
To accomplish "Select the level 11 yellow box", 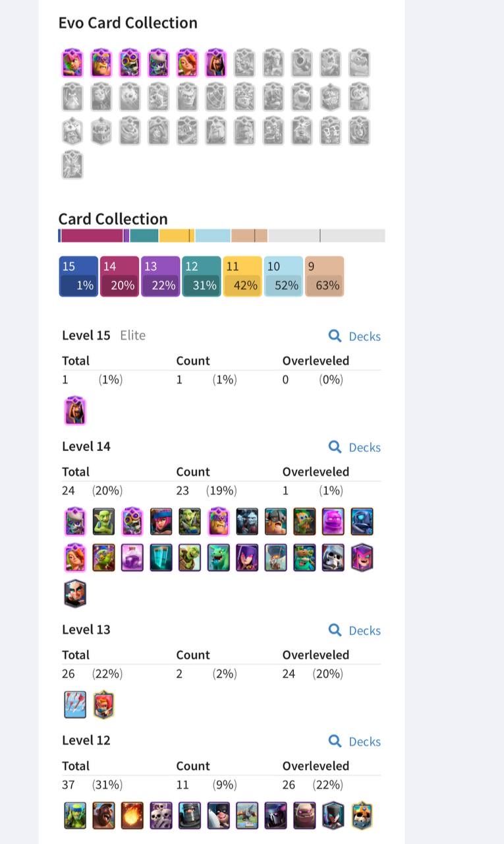I will (242, 276).
